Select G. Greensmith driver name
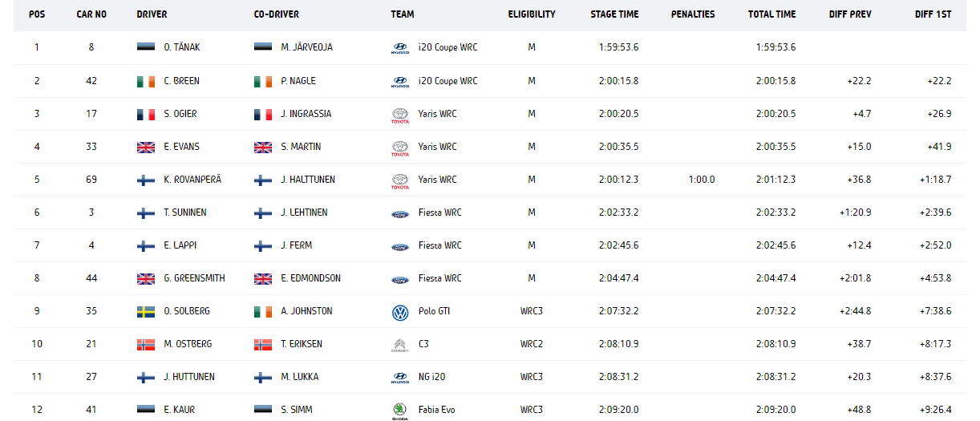Image resolution: width=980 pixels, height=421 pixels. pyautogui.click(x=194, y=278)
